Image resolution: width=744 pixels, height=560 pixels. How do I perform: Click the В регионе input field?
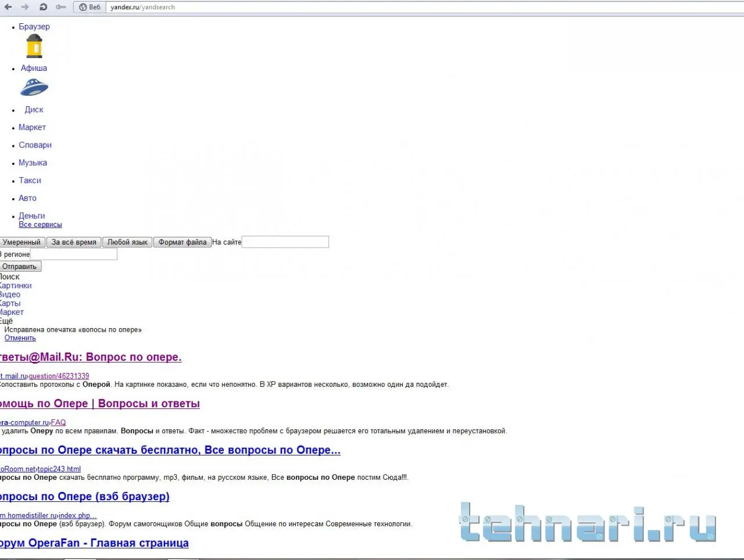click(x=74, y=254)
